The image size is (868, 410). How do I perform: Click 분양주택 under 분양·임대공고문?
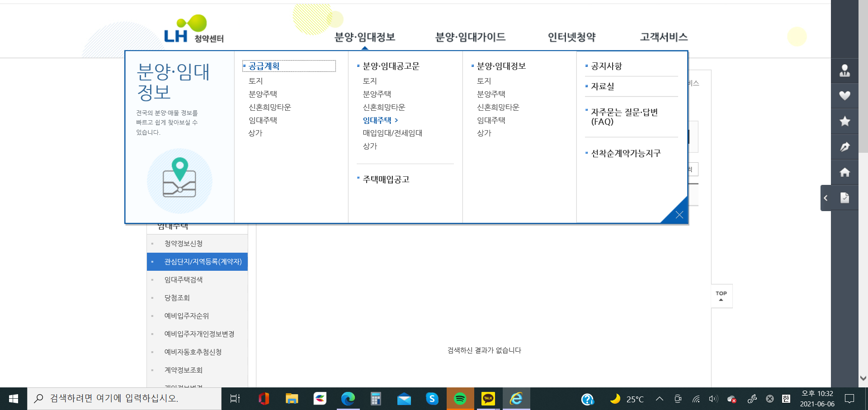(377, 94)
